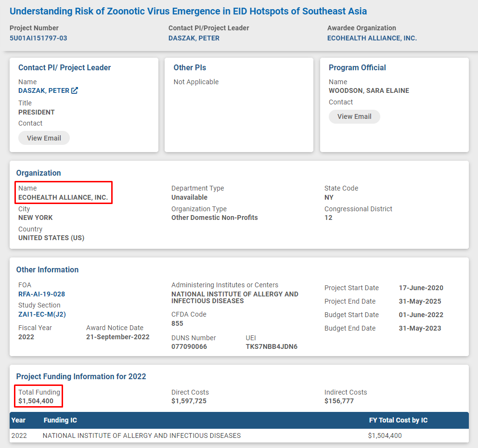Select congressional district value 12
The image size is (478, 448).
pyautogui.click(x=328, y=218)
